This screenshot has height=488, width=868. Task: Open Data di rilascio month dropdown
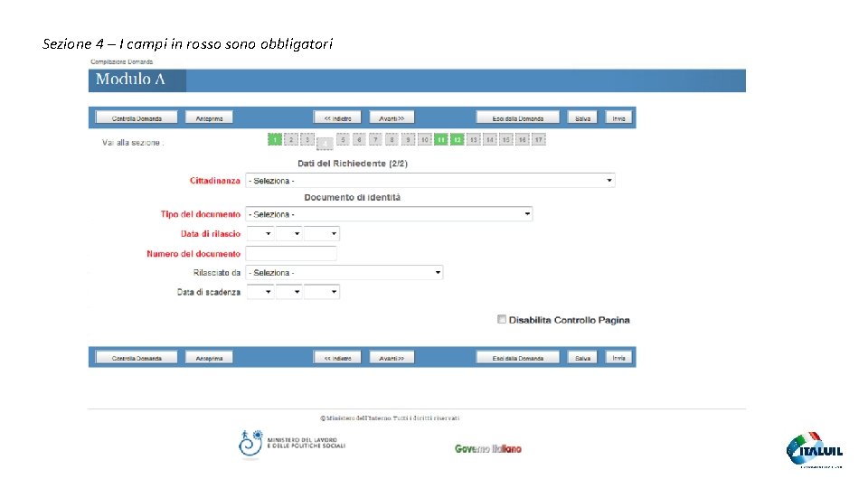coord(289,233)
